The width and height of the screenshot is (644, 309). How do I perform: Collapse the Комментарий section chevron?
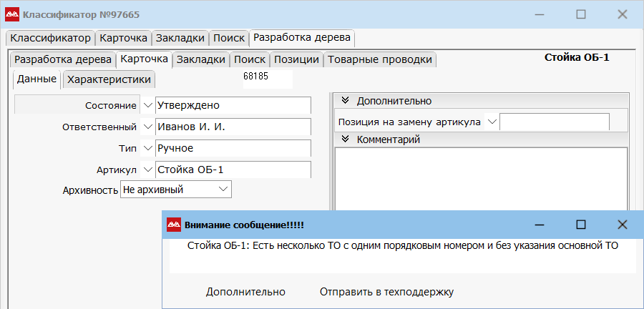pos(345,139)
